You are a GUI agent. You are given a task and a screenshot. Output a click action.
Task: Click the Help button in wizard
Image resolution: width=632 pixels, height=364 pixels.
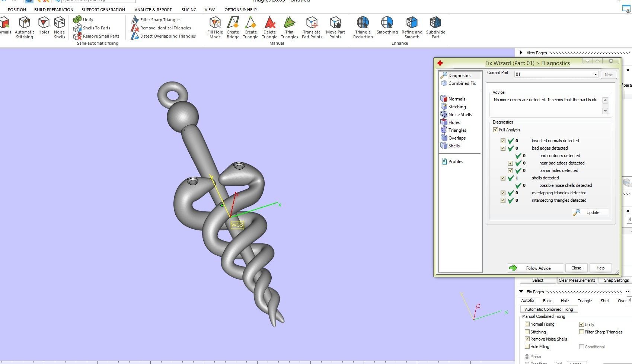coord(600,268)
